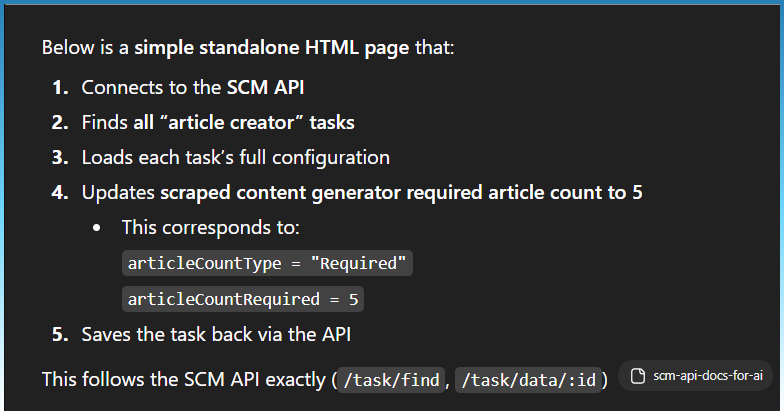Click the list number 3 marker
The width and height of the screenshot is (784, 415).
[60, 157]
